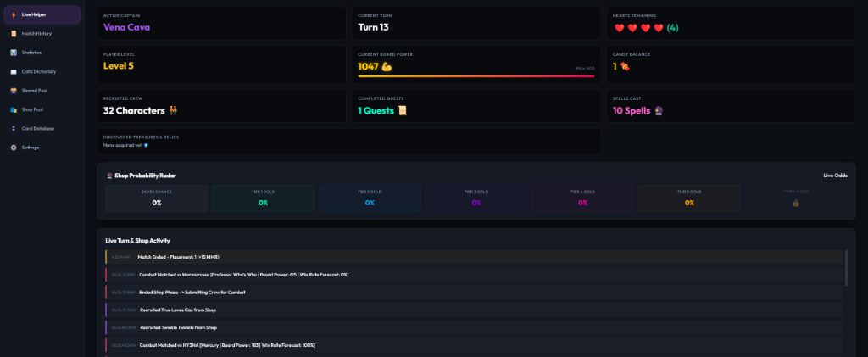Click the people icon beside 32 Characters

(173, 111)
